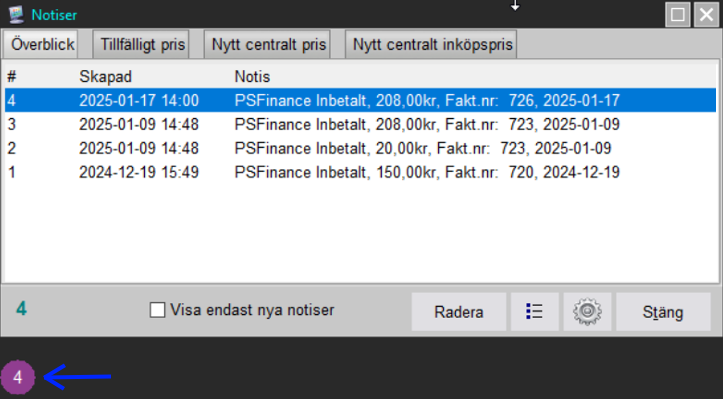This screenshot has width=723, height=399.
Task: Sort by the # column header
Action: click(12, 77)
